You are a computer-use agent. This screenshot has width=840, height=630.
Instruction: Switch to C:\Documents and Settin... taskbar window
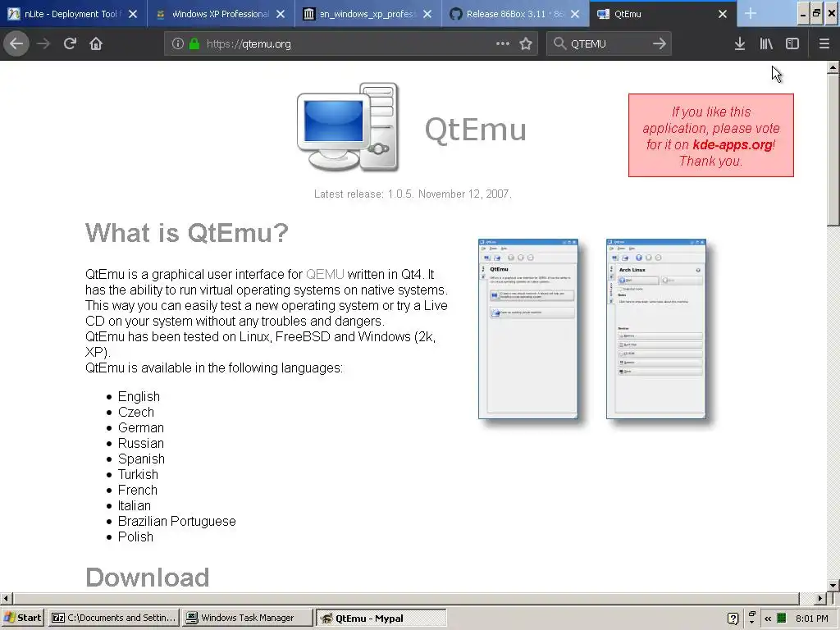click(113, 618)
